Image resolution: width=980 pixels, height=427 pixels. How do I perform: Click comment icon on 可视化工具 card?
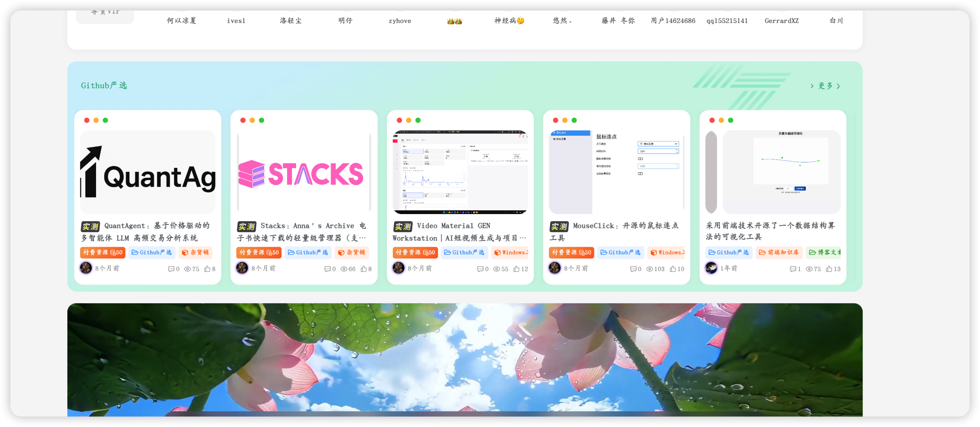[793, 269]
